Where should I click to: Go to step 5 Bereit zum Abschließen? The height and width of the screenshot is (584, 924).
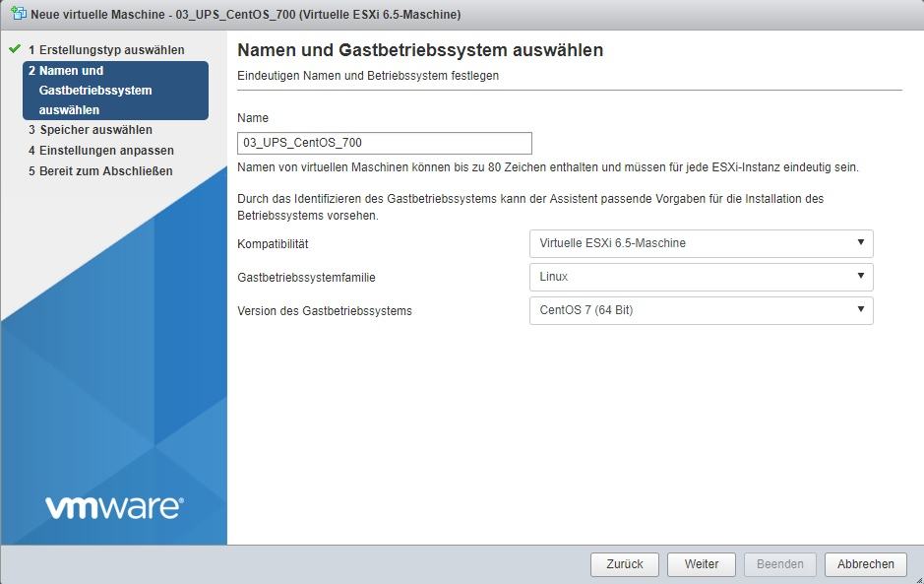pos(100,171)
